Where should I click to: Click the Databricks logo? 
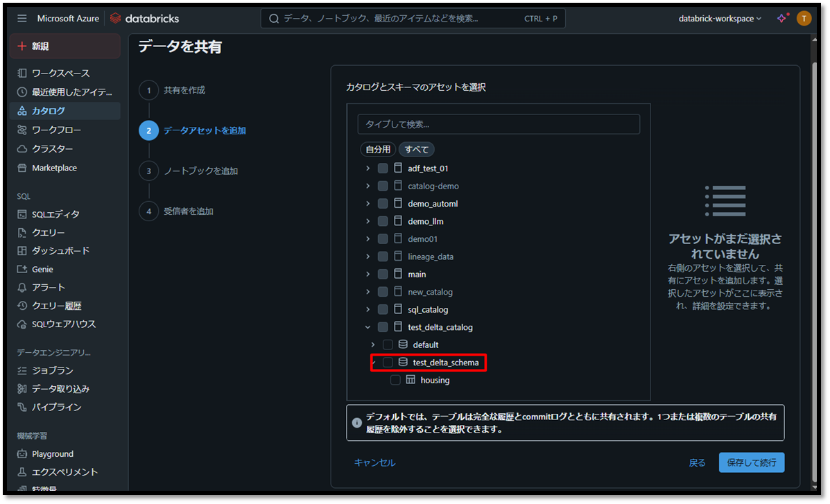pos(144,19)
